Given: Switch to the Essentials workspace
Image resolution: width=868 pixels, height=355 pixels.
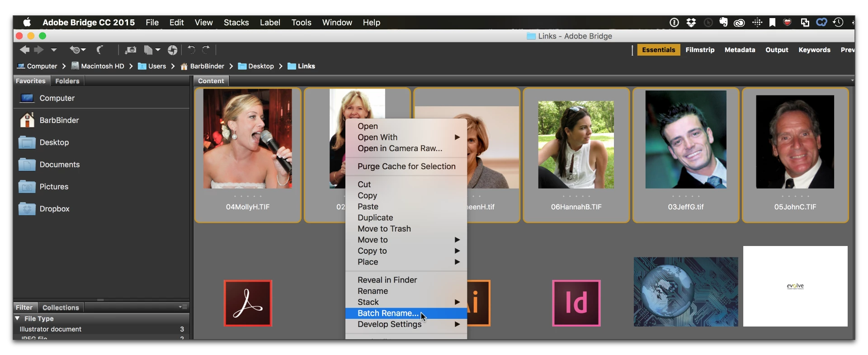Looking at the screenshot, I should pyautogui.click(x=658, y=50).
